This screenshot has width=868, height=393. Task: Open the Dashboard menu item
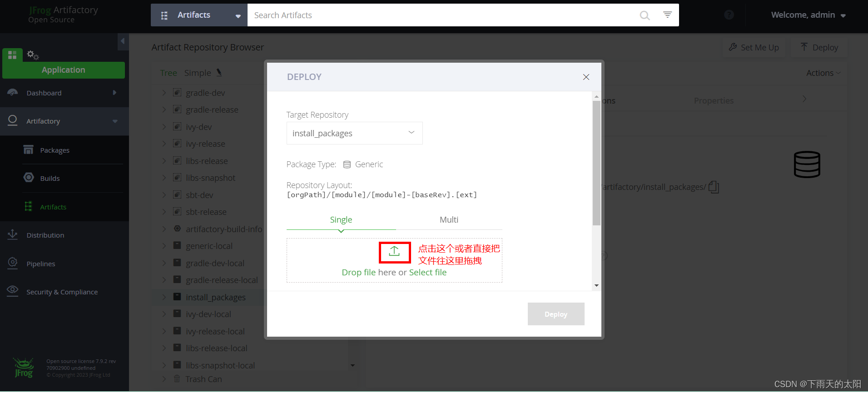pyautogui.click(x=64, y=93)
